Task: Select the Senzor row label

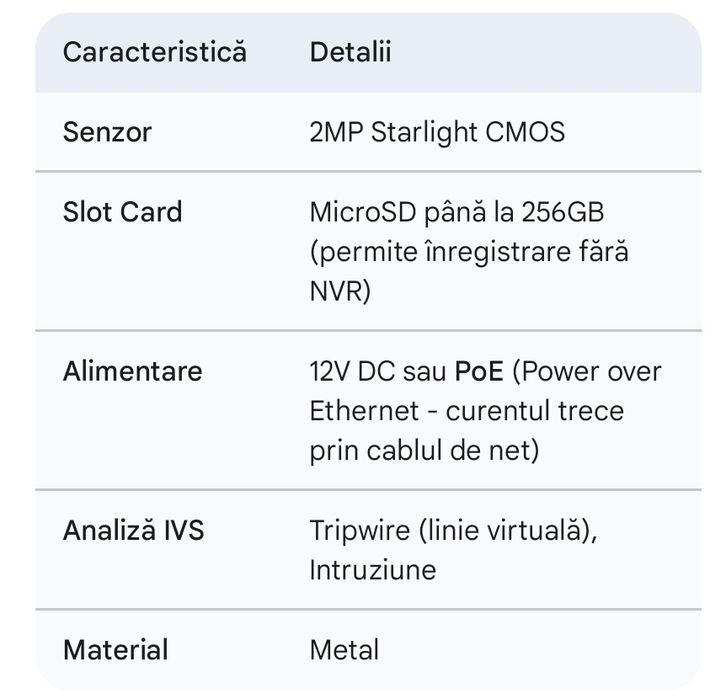Action: point(107,132)
